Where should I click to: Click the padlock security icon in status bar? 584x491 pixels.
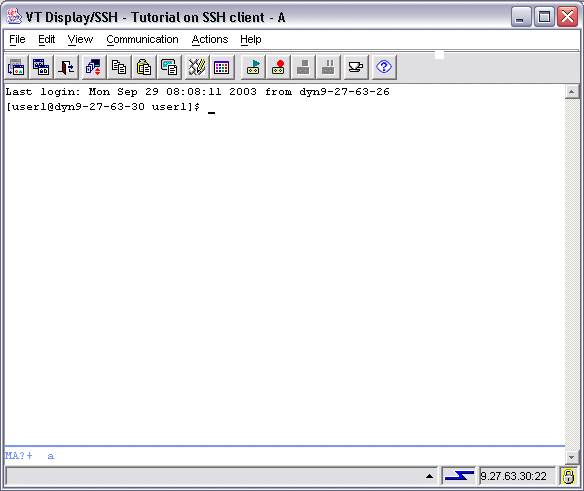pos(568,476)
